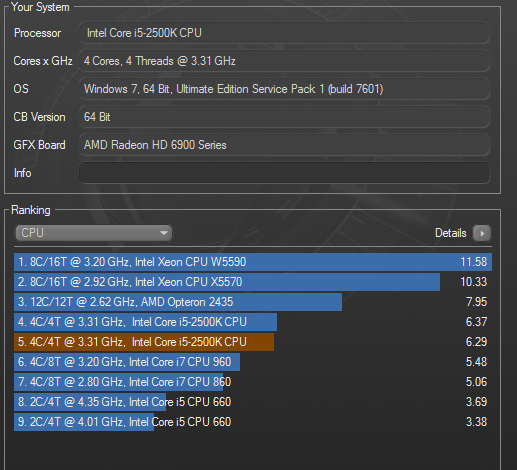
Task: Click the OS field showing Windows 7
Action: tap(284, 89)
